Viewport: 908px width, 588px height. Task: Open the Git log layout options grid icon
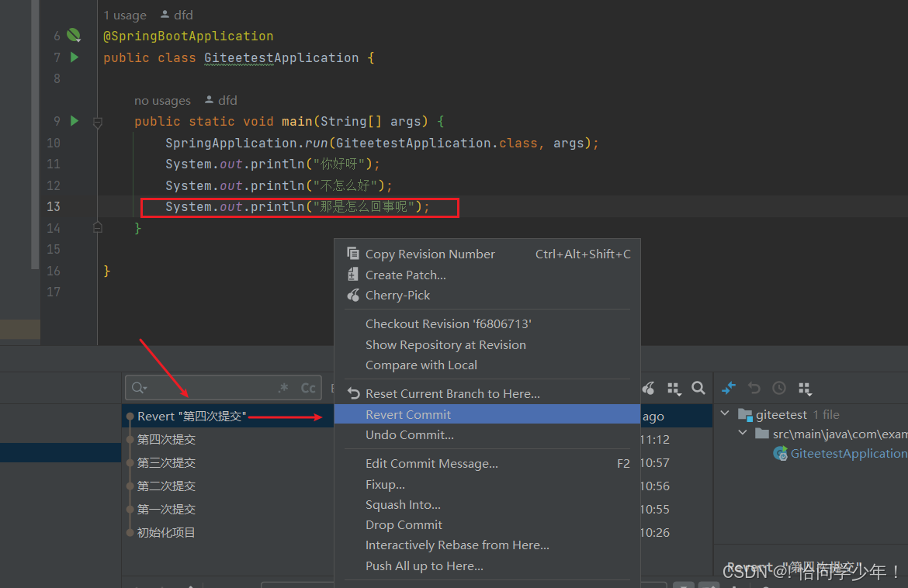coord(674,389)
